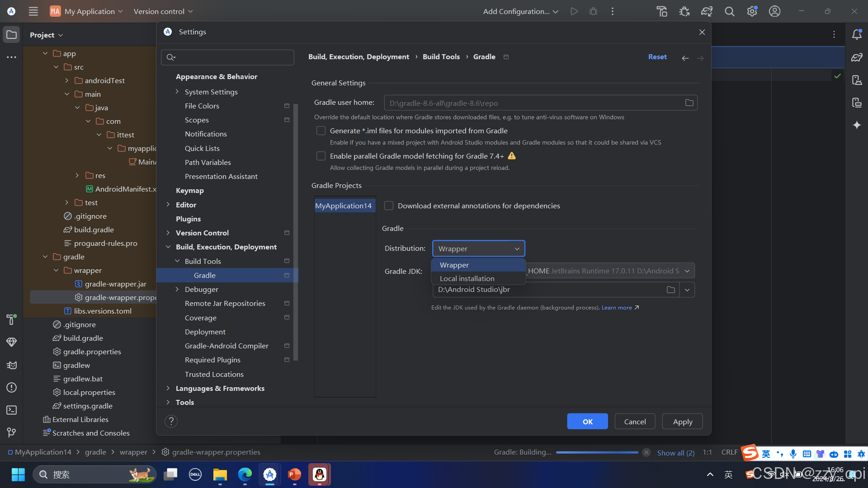The image size is (868, 488).
Task: Open the Device Manager panel
Action: pos(857,80)
